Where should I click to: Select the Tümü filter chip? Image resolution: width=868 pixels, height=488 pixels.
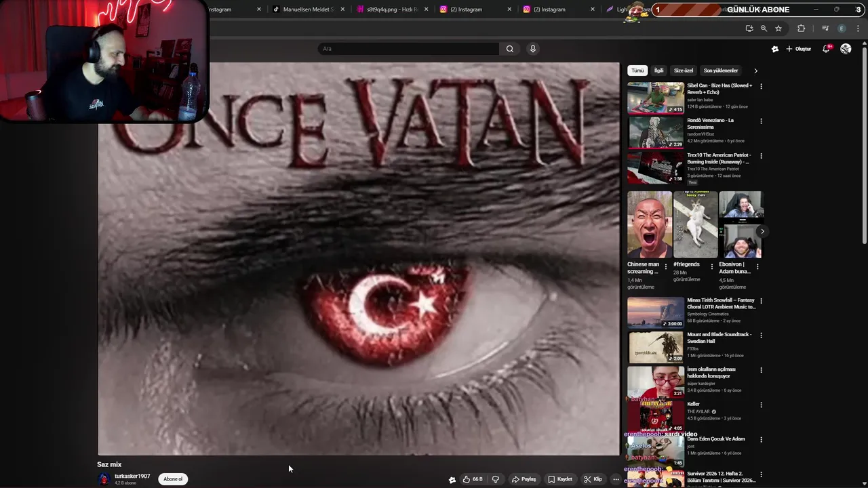pyautogui.click(x=637, y=70)
